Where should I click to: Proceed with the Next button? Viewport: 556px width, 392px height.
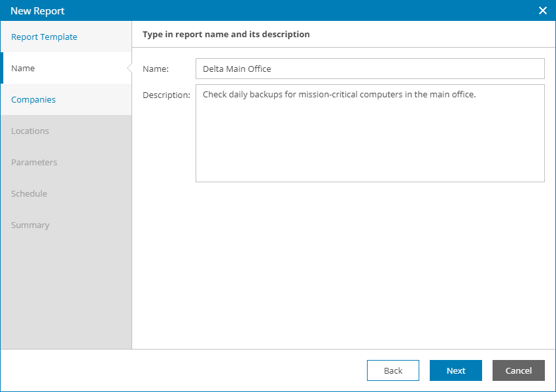click(x=456, y=370)
